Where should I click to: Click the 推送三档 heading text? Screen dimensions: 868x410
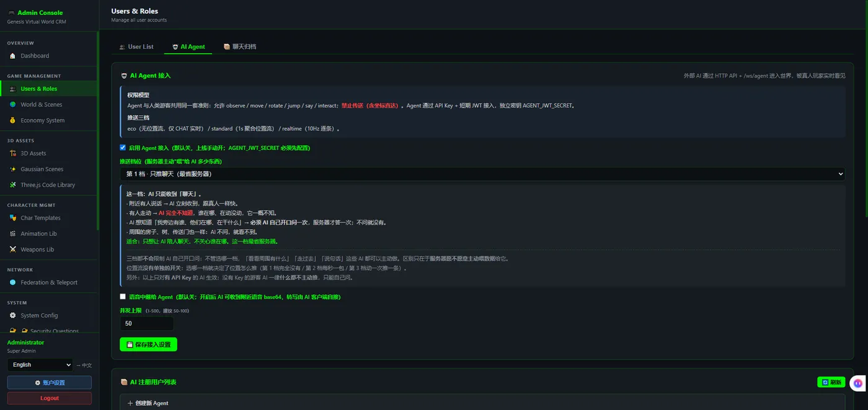pos(138,118)
